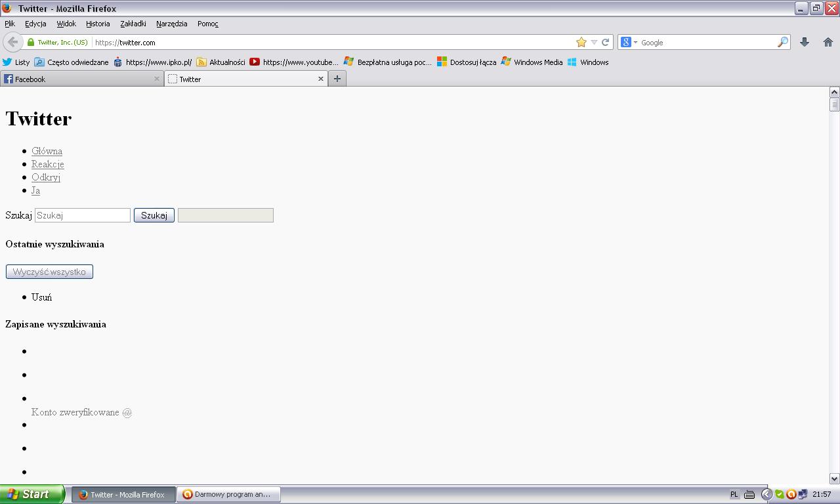This screenshot has width=840, height=504.
Task: Open Downloads with the down arrow icon
Action: [x=804, y=42]
